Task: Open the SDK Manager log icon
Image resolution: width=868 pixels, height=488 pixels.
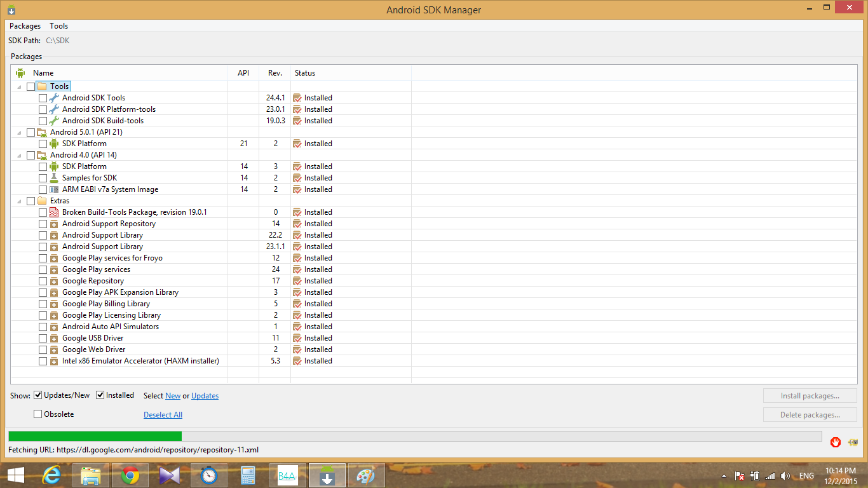Action: pos(853,442)
